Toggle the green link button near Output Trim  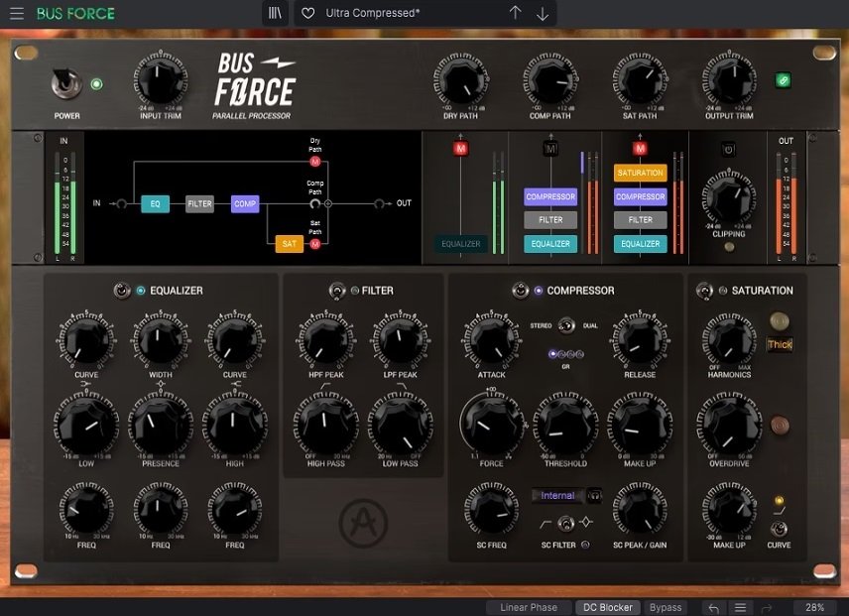pyautogui.click(x=783, y=80)
